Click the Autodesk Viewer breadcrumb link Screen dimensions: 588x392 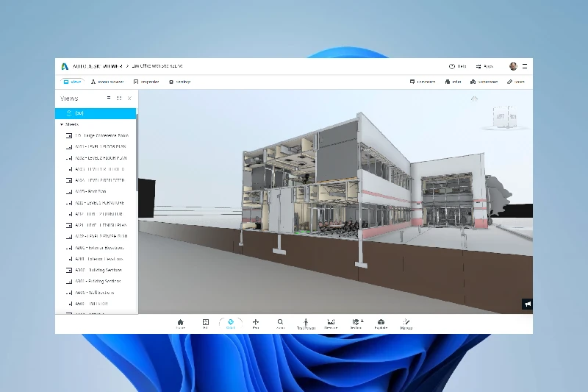coord(98,66)
